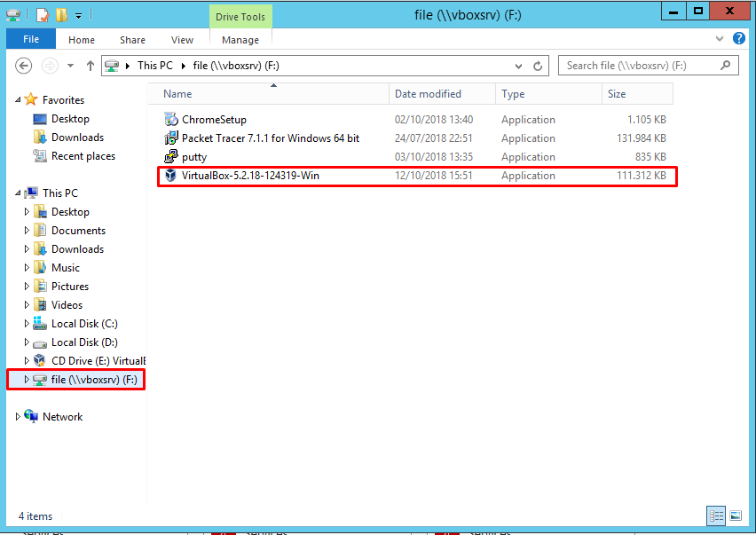
Task: Switch to thumbnail view via status bar icon
Action: click(x=736, y=515)
